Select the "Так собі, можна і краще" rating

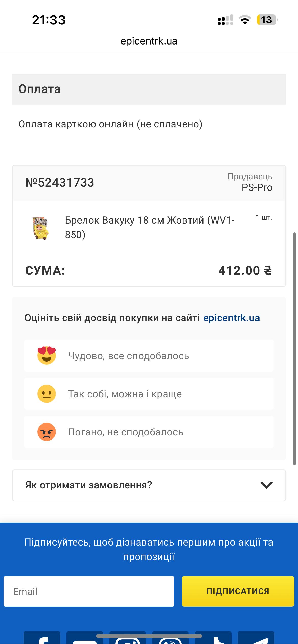[125, 394]
